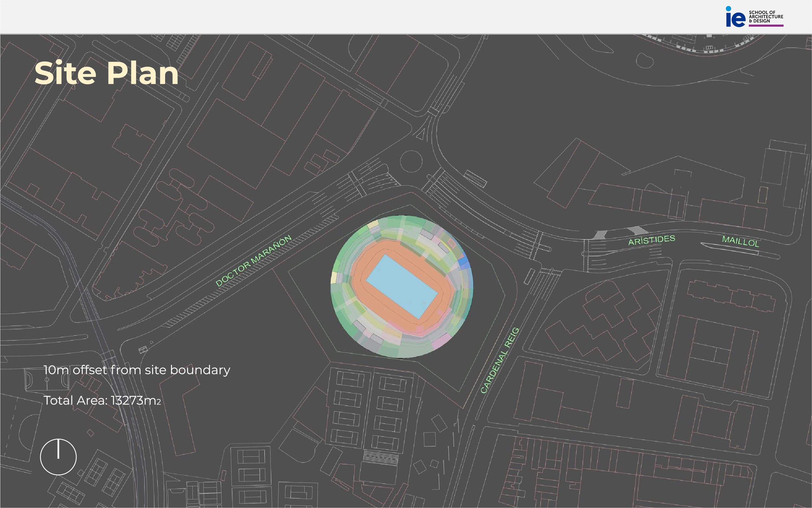Image resolution: width=812 pixels, height=508 pixels.
Task: Click the purple underline beneath logo text
Action: pos(766,25)
